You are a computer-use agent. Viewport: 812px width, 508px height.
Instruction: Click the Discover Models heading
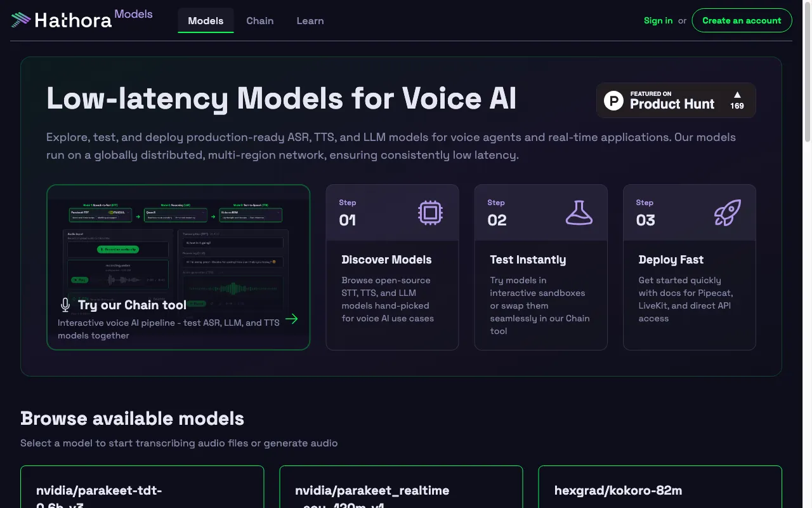pyautogui.click(x=386, y=260)
